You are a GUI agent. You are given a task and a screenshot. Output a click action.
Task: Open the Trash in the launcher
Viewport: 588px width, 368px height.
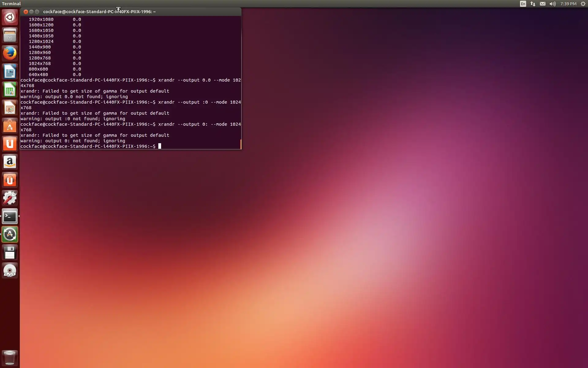pos(10,358)
